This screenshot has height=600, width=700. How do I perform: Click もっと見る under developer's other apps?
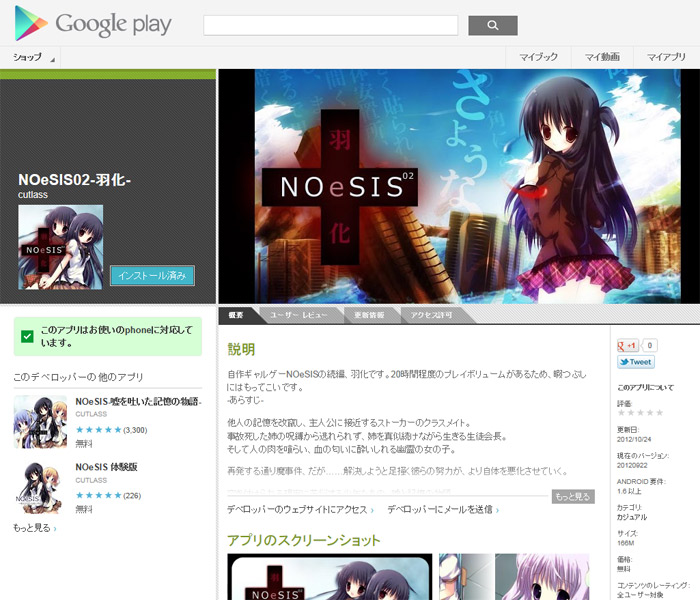pyautogui.click(x=34, y=528)
